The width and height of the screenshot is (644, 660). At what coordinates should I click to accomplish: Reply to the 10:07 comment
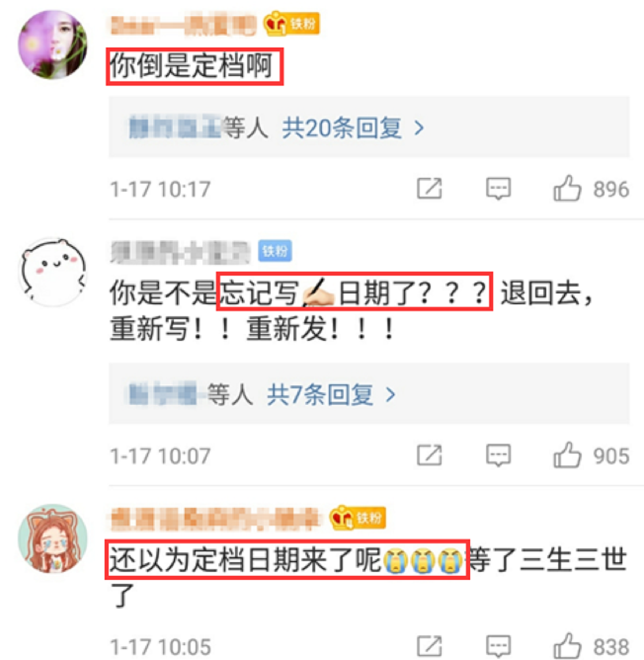pos(498,455)
